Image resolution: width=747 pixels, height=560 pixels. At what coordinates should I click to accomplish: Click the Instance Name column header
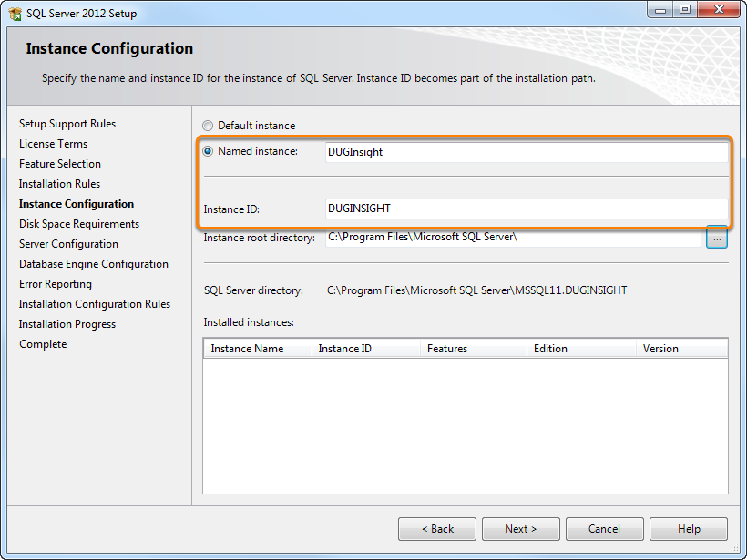pyautogui.click(x=258, y=349)
